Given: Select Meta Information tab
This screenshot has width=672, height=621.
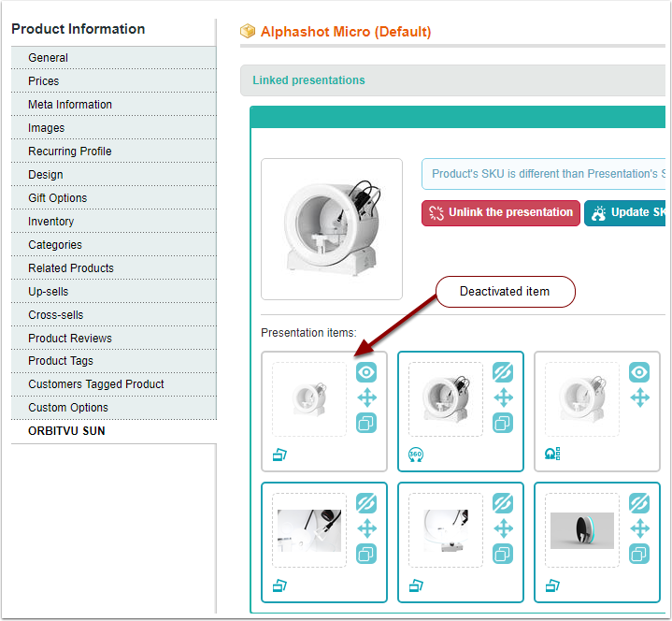Looking at the screenshot, I should (114, 104).
